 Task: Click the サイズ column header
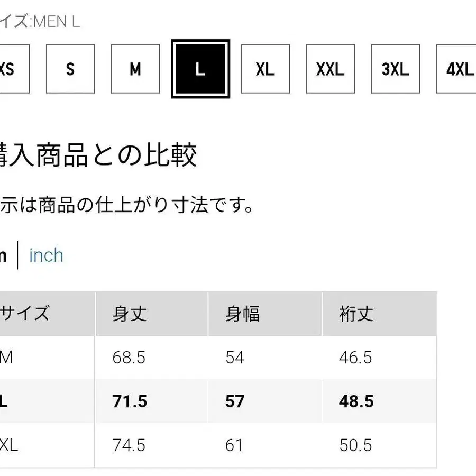coord(25,314)
